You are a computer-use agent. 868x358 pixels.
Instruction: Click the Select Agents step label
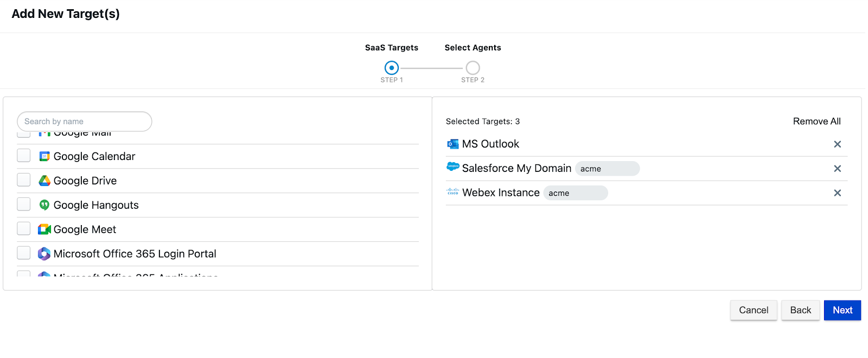[473, 48]
